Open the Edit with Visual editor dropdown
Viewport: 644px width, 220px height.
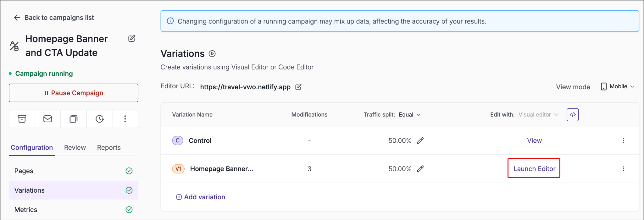pyautogui.click(x=538, y=115)
